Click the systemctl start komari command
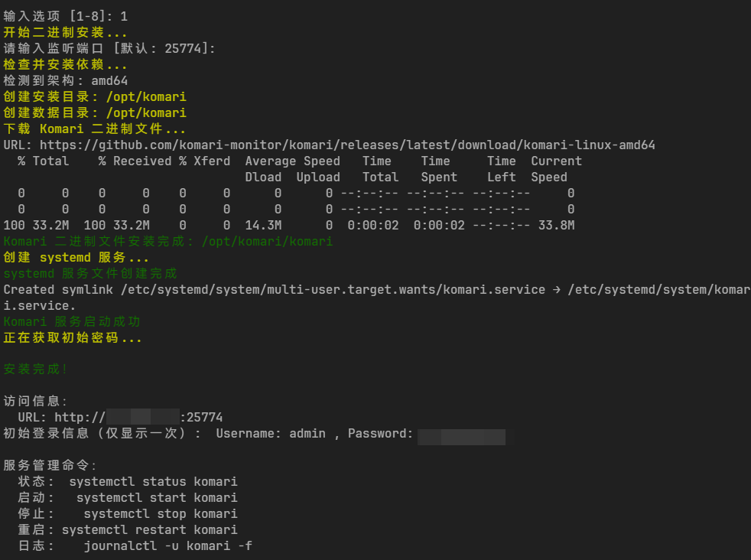 tap(157, 498)
